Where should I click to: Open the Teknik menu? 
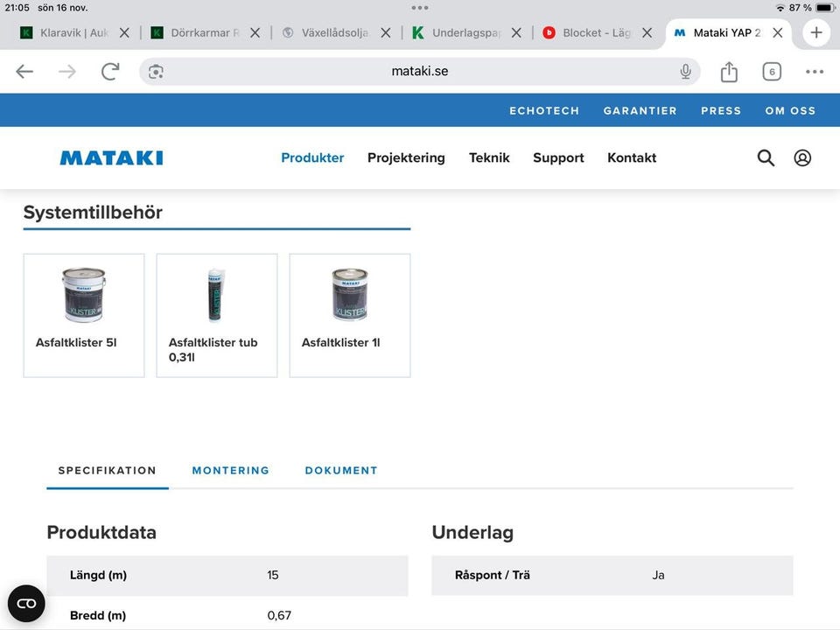489,157
